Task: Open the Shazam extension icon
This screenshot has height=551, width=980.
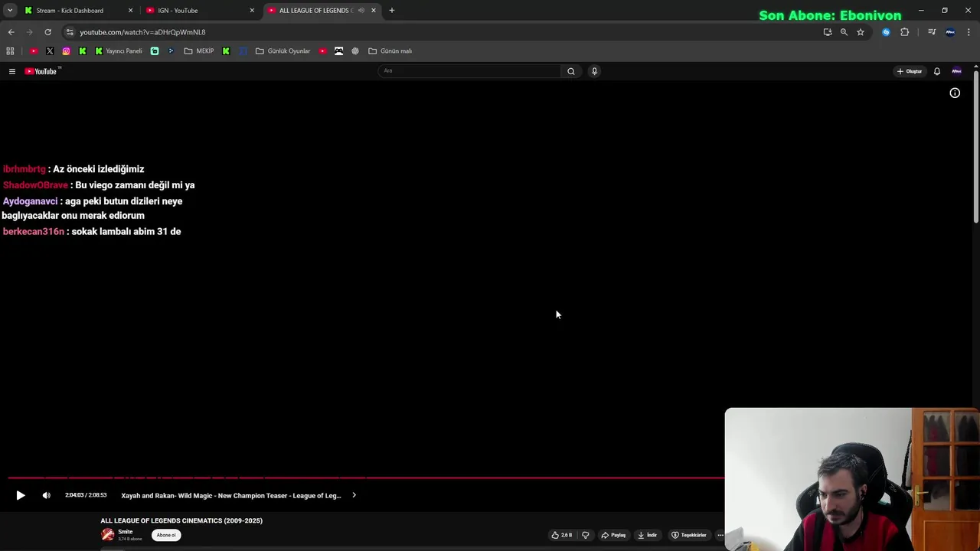Action: coord(886,32)
